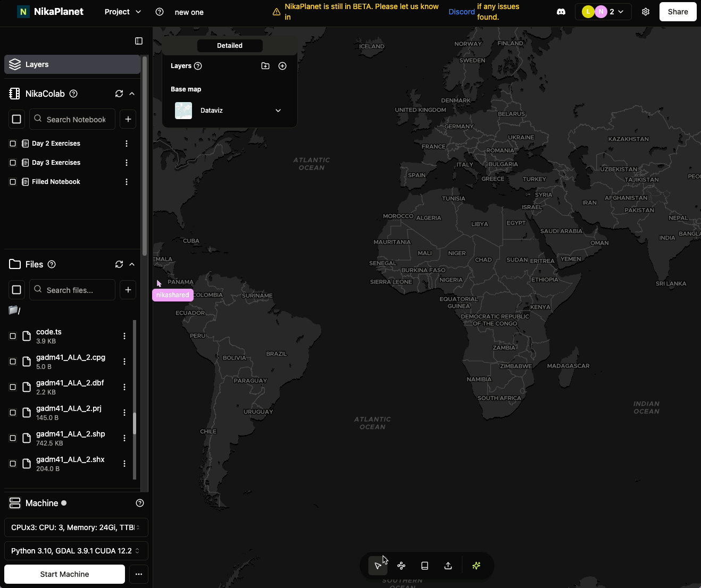Open options menu for gadm41_ALA_2.prj

[x=124, y=413]
